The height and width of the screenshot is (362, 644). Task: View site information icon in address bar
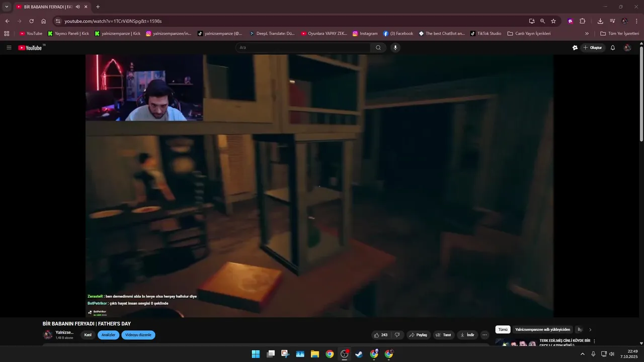pos(58,21)
